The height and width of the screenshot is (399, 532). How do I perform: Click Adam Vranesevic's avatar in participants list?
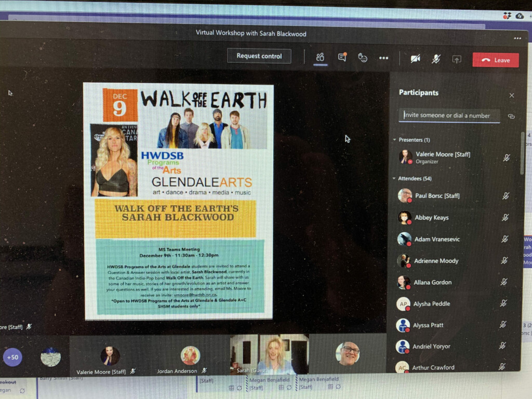pos(404,239)
